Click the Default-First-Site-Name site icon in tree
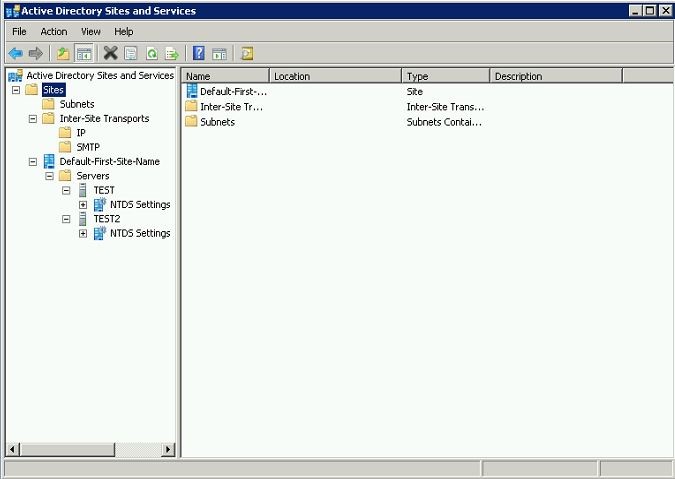675x479 pixels. 49,161
